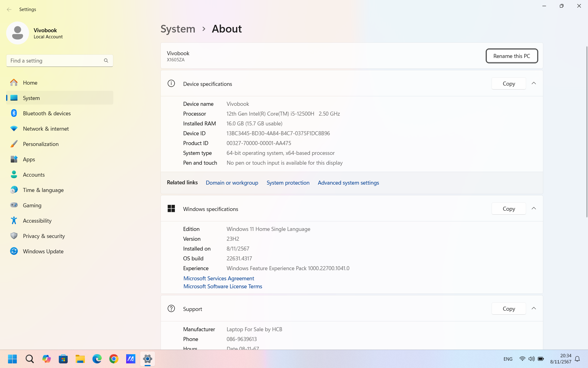Open taskbar Search magnifier
588x368 pixels.
[x=30, y=359]
